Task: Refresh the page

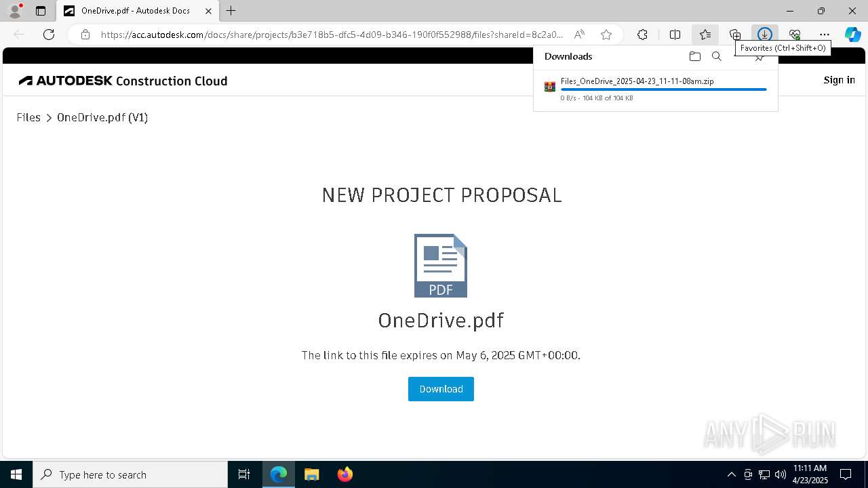Action: (x=49, y=35)
